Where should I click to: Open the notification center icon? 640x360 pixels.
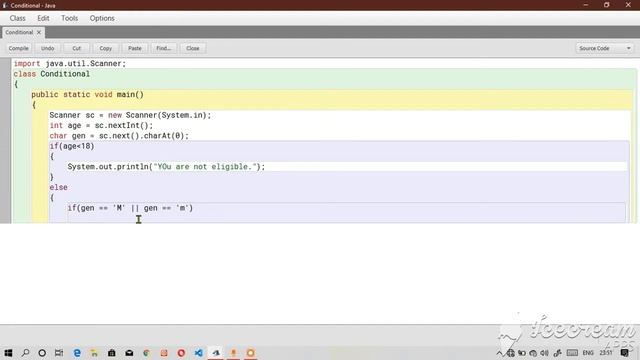click(625, 353)
